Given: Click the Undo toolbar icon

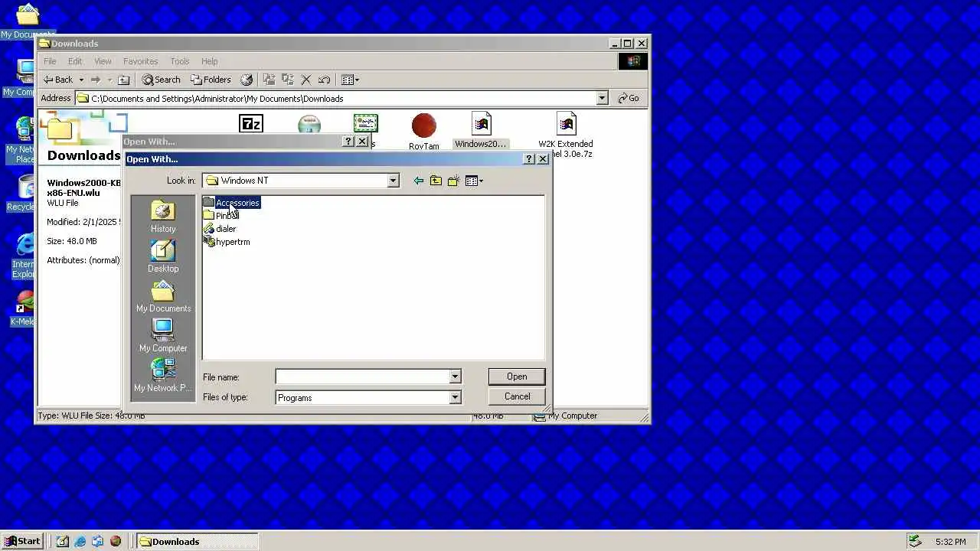Looking at the screenshot, I should [325, 80].
